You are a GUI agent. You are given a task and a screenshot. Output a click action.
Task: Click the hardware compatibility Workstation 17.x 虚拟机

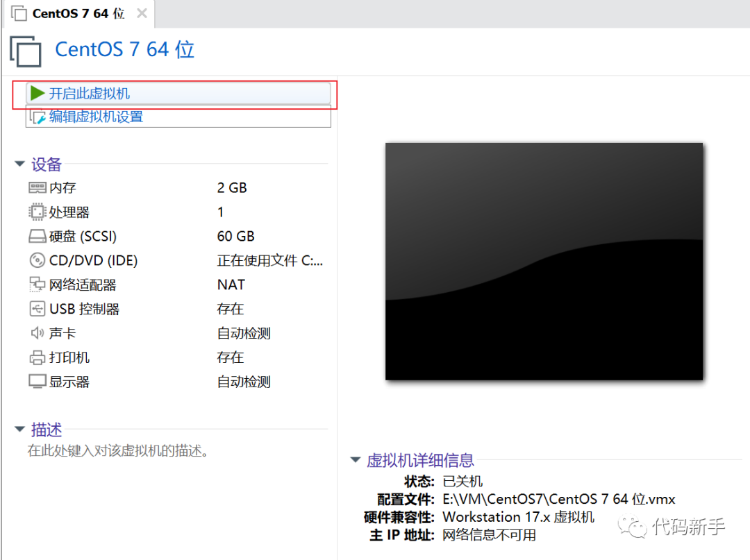pos(519,517)
